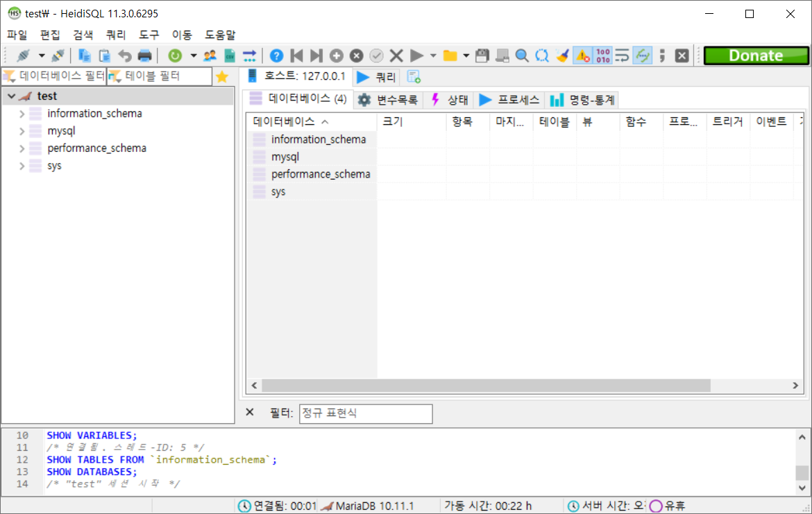Screen dimensions: 812x514
Task: Click the new query tab icon
Action: (414, 76)
